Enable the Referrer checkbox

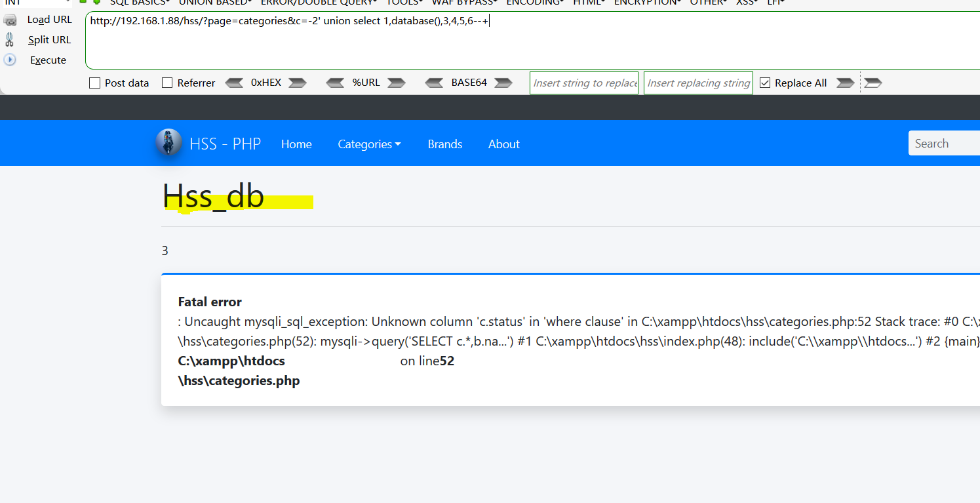click(167, 83)
